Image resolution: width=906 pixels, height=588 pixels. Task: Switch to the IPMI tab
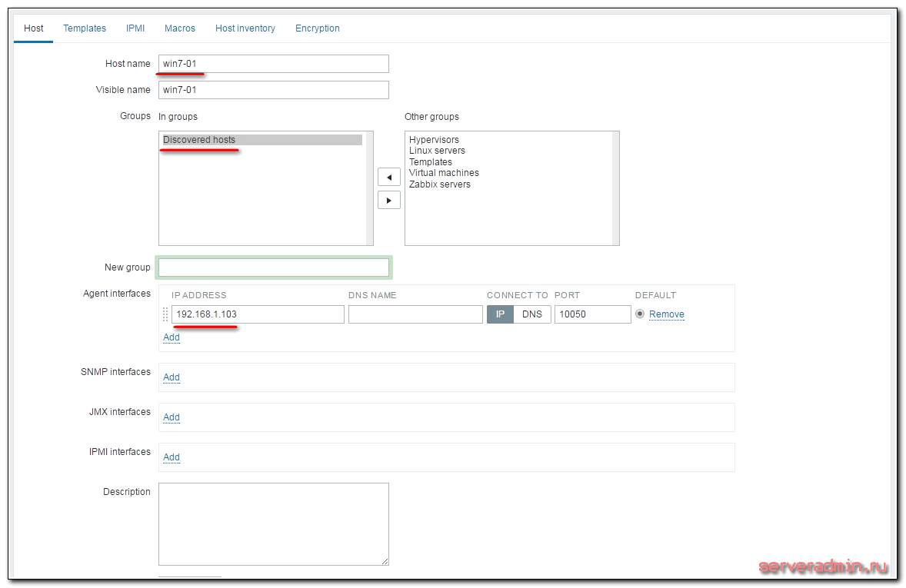click(x=135, y=28)
